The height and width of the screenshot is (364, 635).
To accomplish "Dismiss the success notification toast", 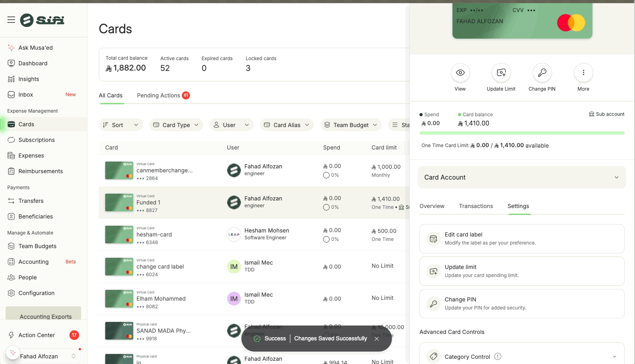I will pos(377,339).
